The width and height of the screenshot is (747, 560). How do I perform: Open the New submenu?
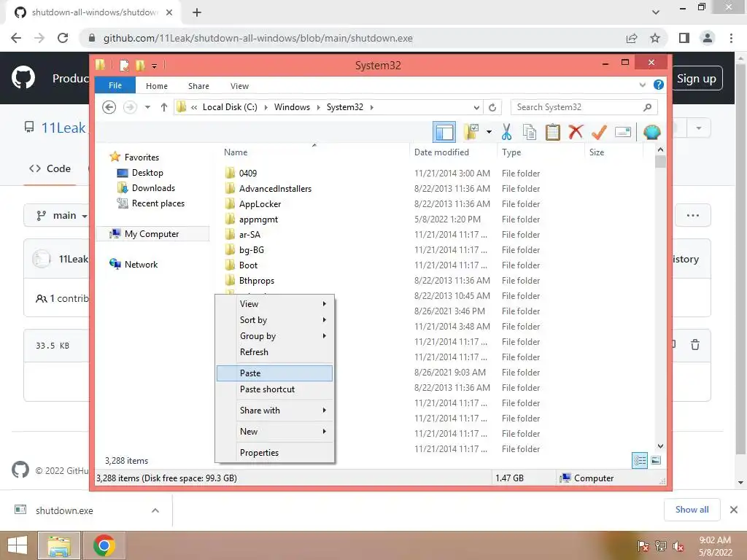click(274, 431)
